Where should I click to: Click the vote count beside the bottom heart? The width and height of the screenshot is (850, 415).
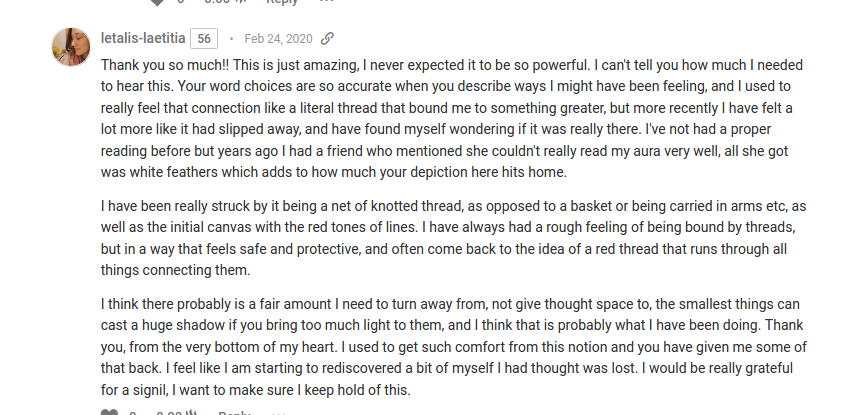pyautogui.click(x=133, y=413)
